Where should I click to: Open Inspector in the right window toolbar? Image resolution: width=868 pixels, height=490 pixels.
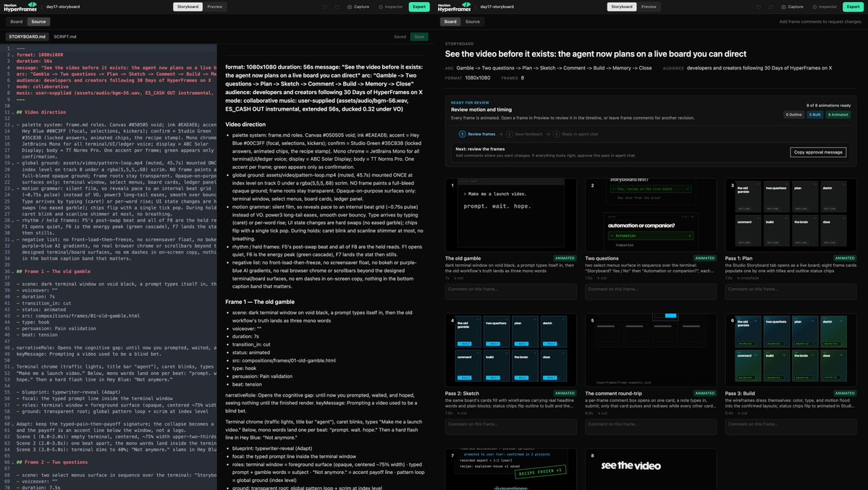pyautogui.click(x=825, y=7)
